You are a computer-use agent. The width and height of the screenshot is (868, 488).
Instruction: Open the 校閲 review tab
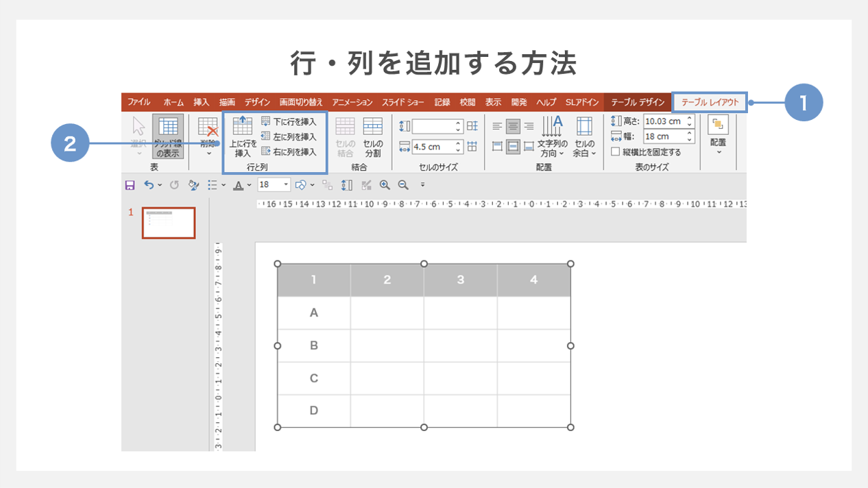click(468, 102)
